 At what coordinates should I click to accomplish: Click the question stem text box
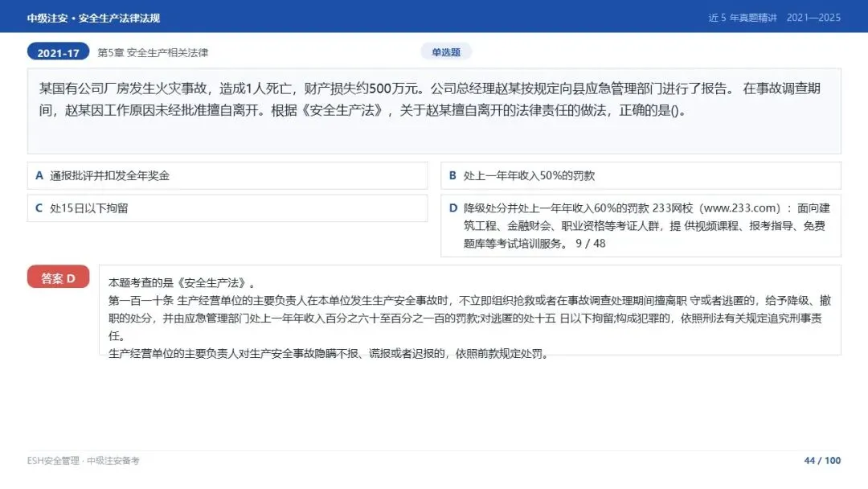(x=434, y=111)
